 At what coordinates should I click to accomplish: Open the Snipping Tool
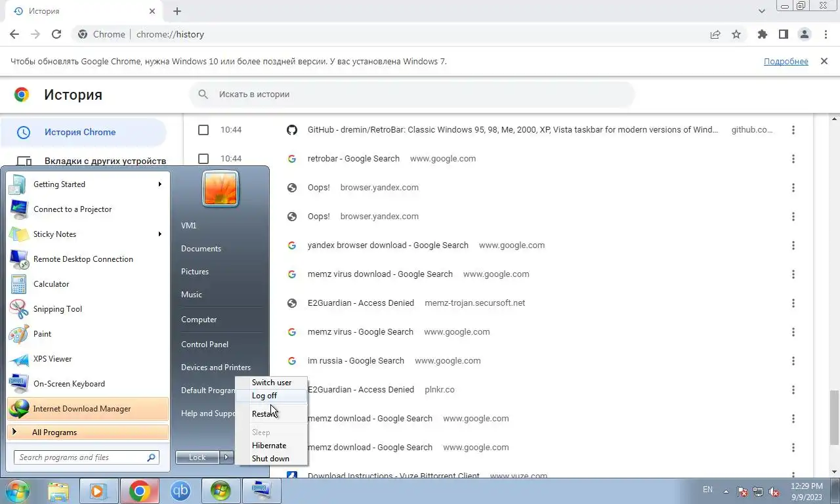[88, 309]
